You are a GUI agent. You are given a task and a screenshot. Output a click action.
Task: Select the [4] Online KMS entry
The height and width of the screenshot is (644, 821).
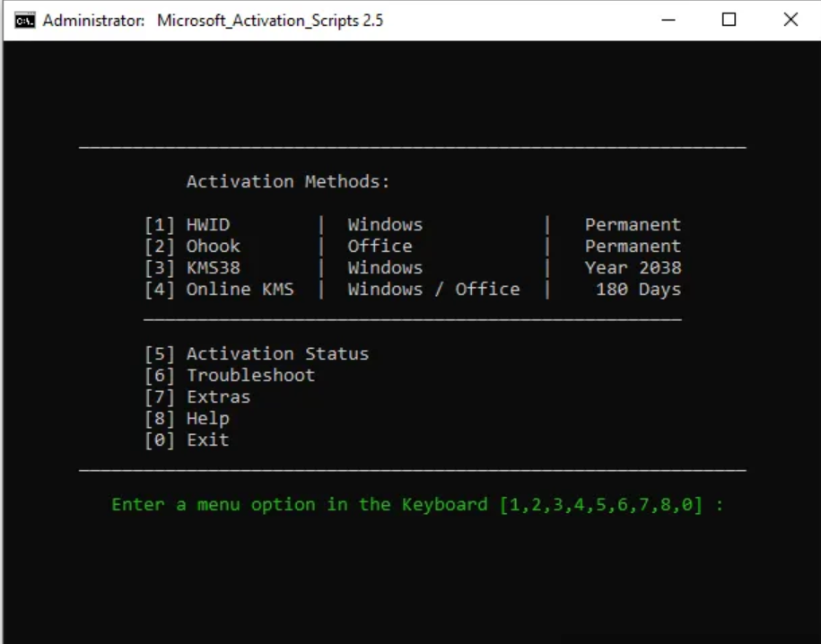(x=219, y=290)
